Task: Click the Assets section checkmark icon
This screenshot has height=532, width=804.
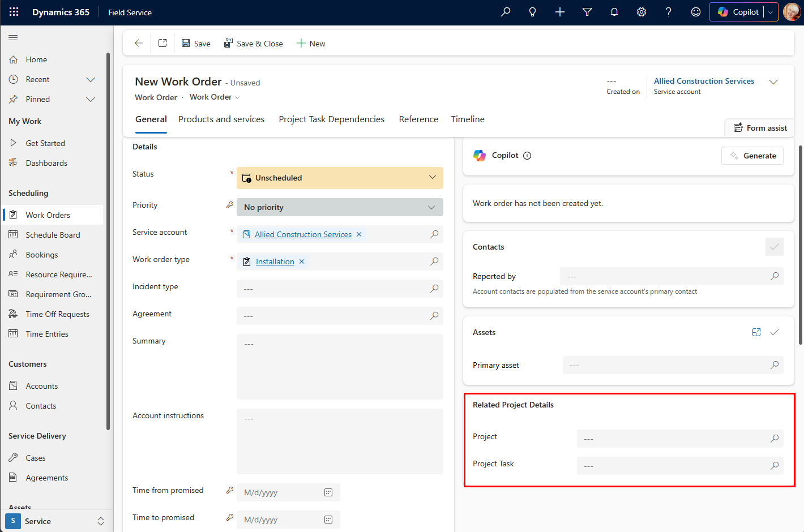Action: pyautogui.click(x=775, y=332)
